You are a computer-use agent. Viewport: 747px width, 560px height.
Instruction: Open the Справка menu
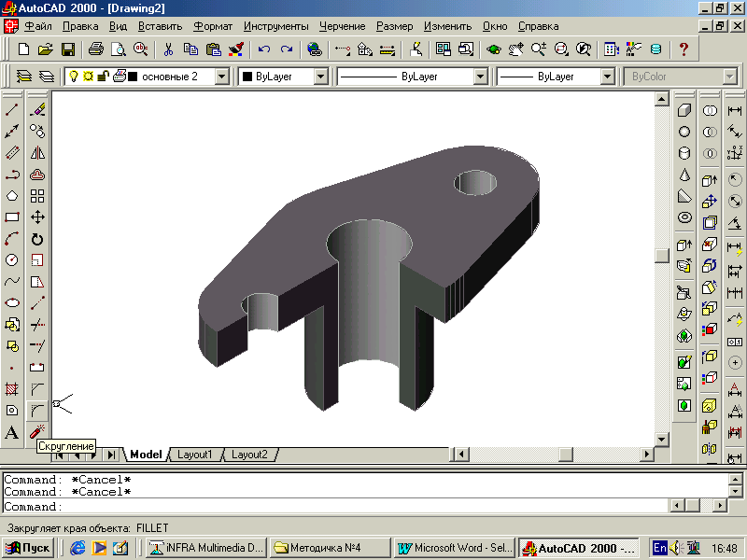(x=539, y=27)
